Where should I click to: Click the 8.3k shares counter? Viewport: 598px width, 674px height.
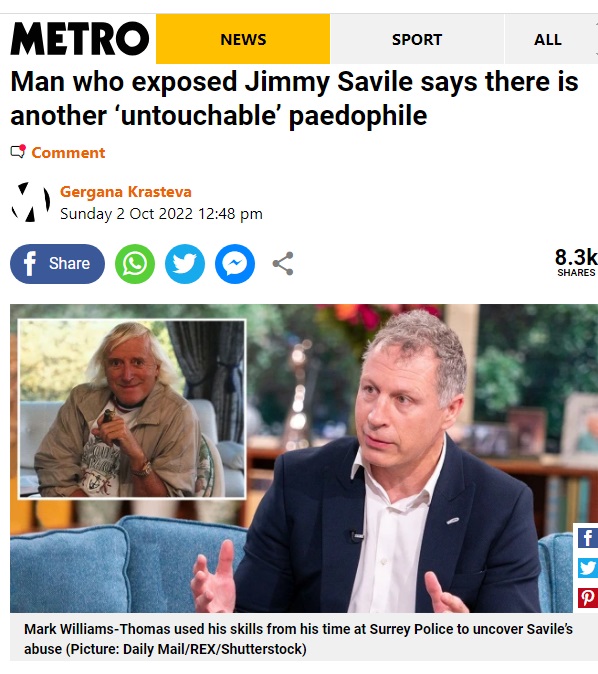576,262
